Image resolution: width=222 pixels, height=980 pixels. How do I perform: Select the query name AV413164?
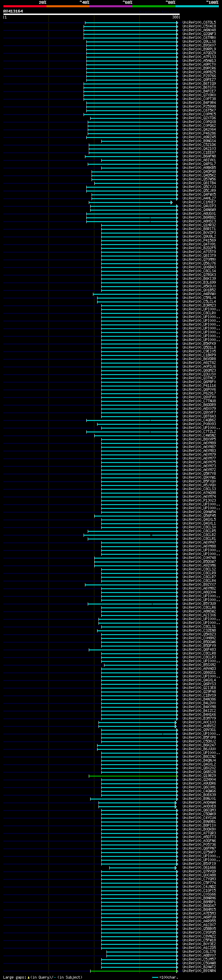[13, 11]
